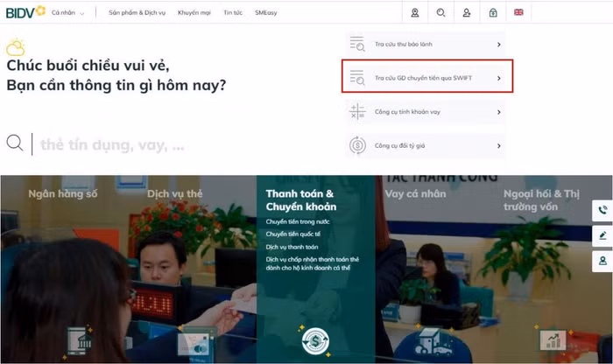The width and height of the screenshot is (613, 364).
Task: Click arrow next to Công cụ đổi tỷ giá
Action: coord(499,145)
